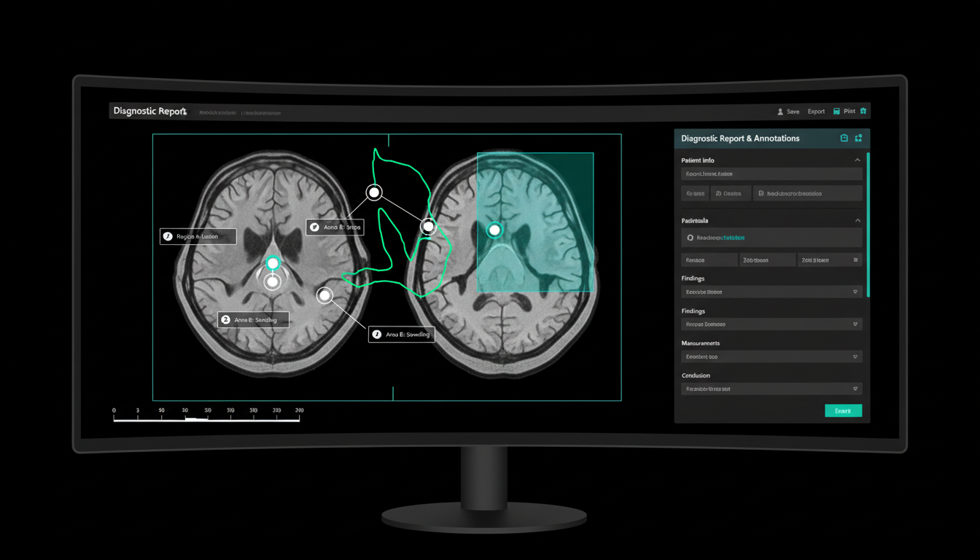Open the Conclusion dropdown
This screenshot has height=560, width=980.
771,389
